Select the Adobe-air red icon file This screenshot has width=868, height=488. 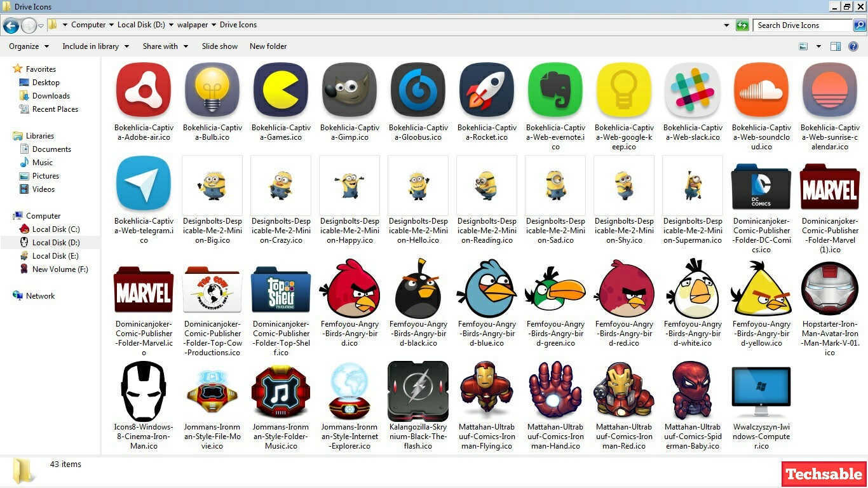click(x=144, y=90)
